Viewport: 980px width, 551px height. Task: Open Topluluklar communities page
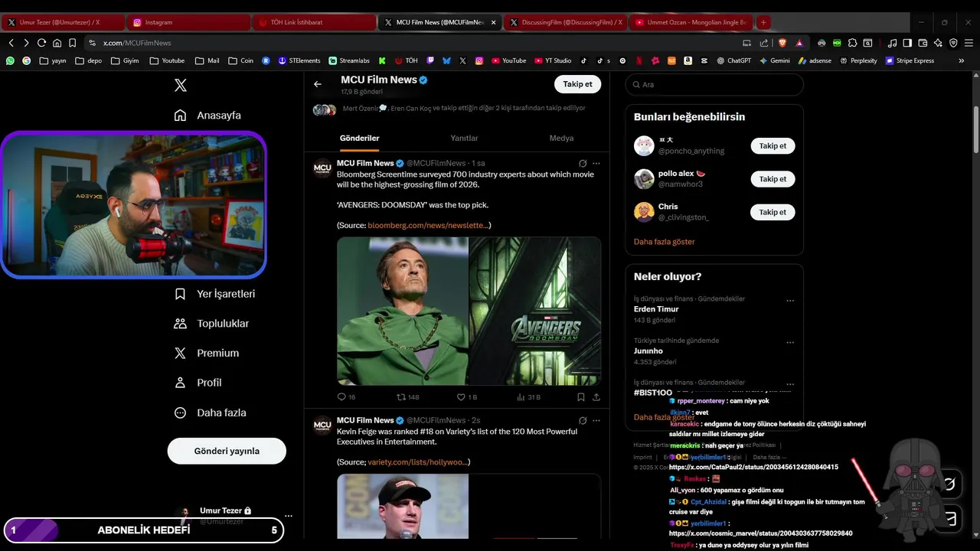point(211,324)
